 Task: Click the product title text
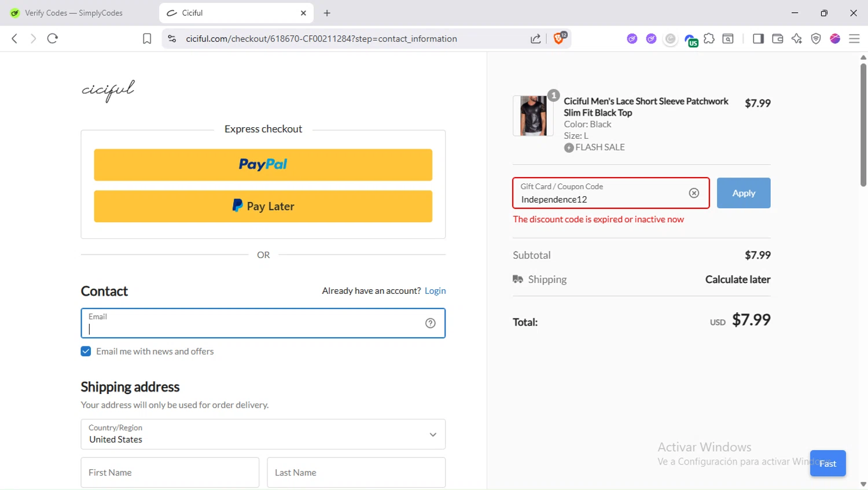[646, 107]
